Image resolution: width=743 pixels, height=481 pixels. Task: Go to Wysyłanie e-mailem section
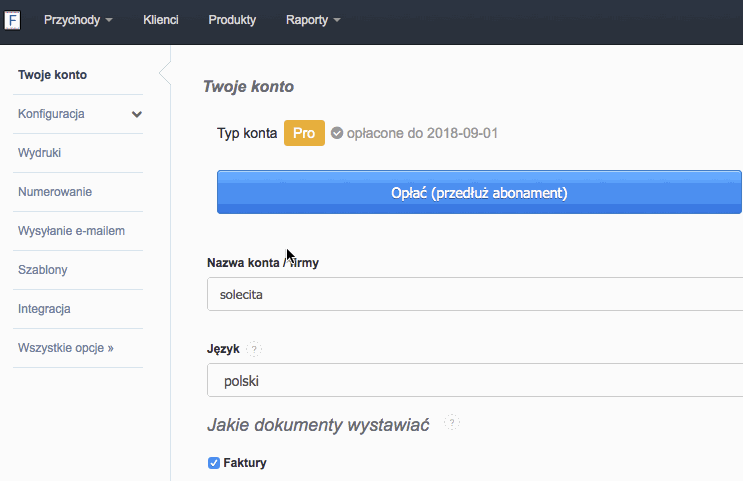pos(71,231)
